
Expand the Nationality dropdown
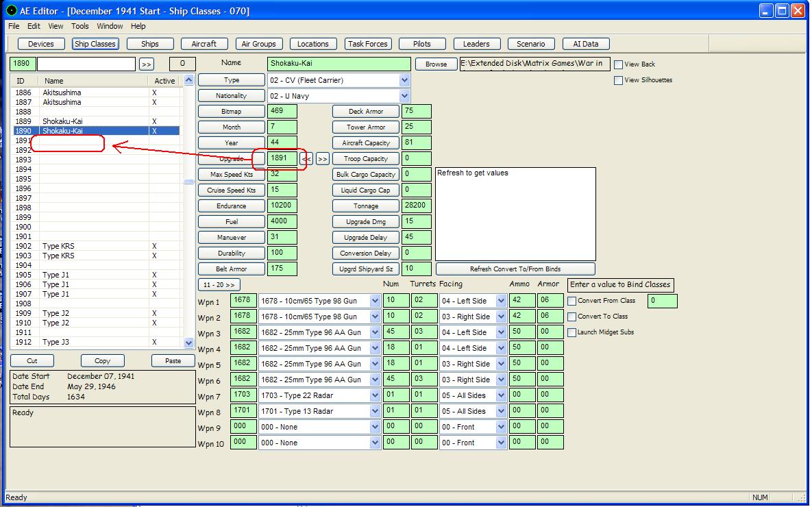[404, 96]
